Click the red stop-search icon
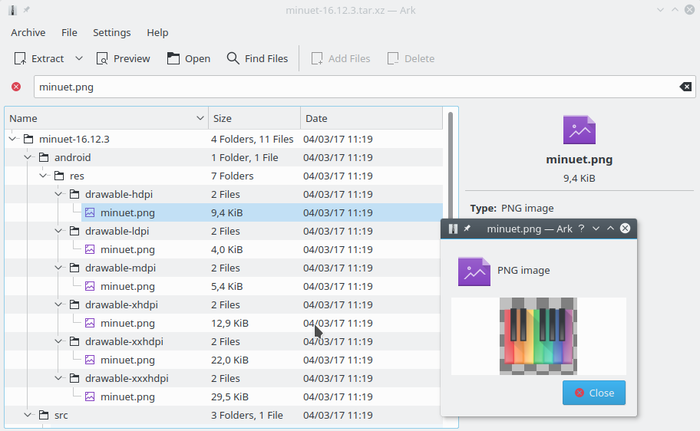This screenshot has height=431, width=700. point(16,87)
